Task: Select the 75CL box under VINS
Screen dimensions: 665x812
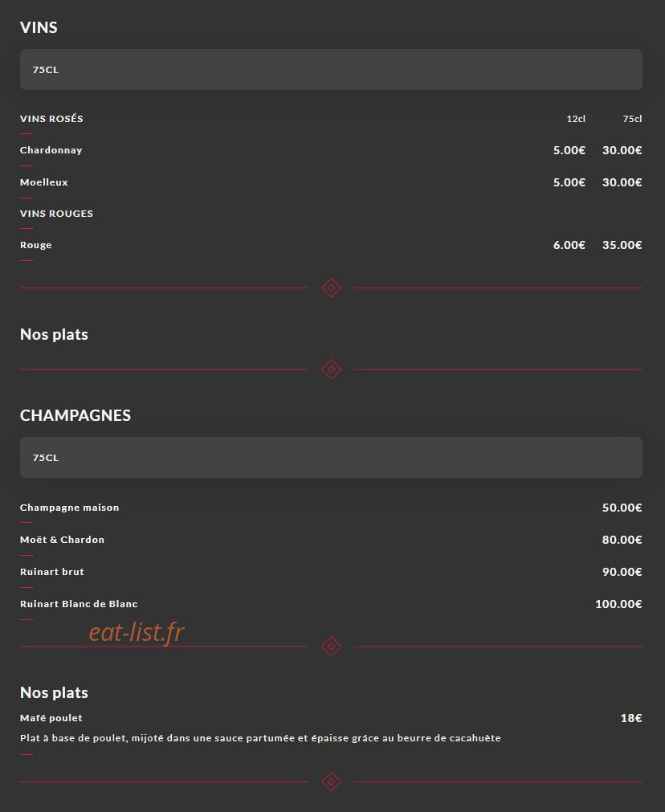Action: (x=331, y=69)
